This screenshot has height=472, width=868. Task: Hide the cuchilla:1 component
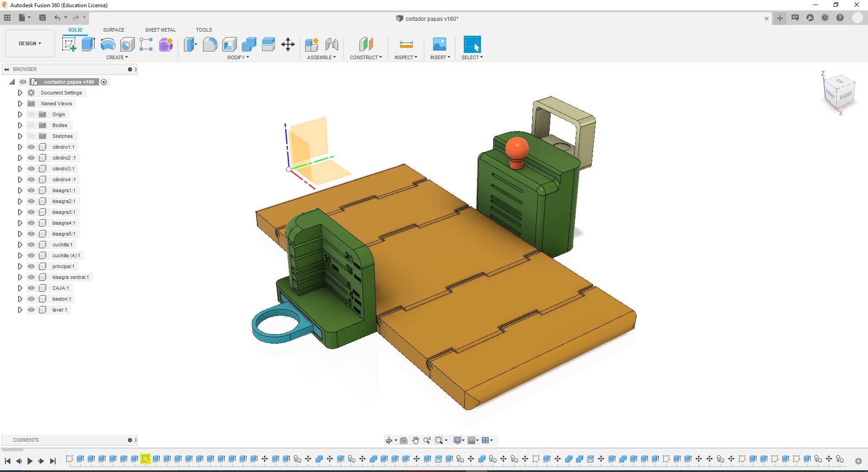[31, 245]
